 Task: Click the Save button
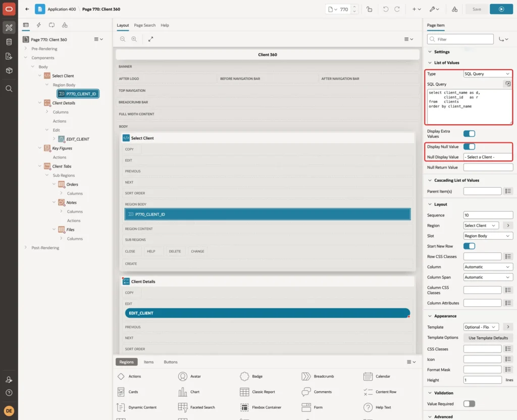[477, 9]
